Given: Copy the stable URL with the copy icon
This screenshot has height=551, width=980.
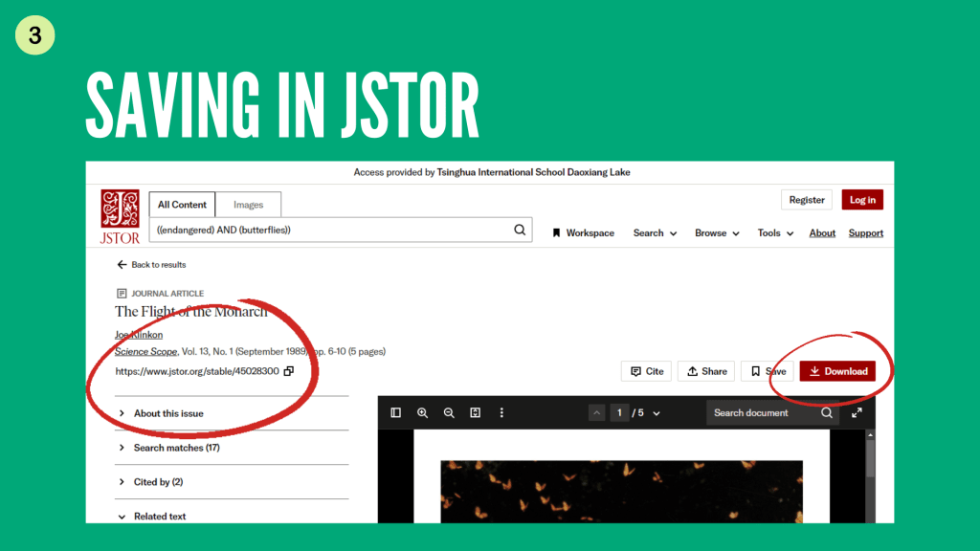Looking at the screenshot, I should [289, 371].
